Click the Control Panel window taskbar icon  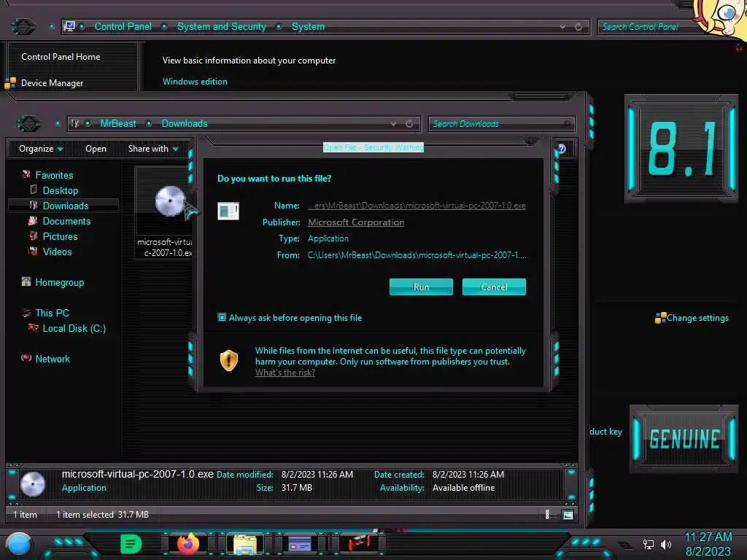[x=300, y=543]
